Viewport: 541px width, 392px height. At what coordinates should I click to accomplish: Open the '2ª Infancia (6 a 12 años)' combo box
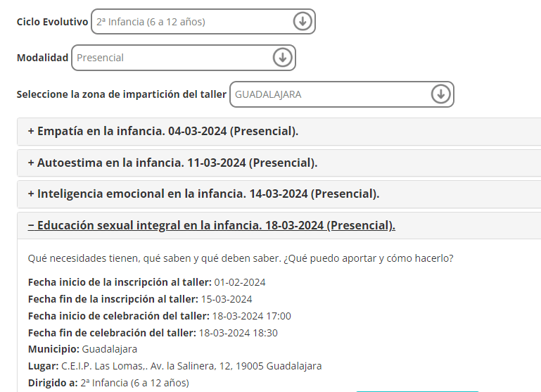tap(190, 22)
